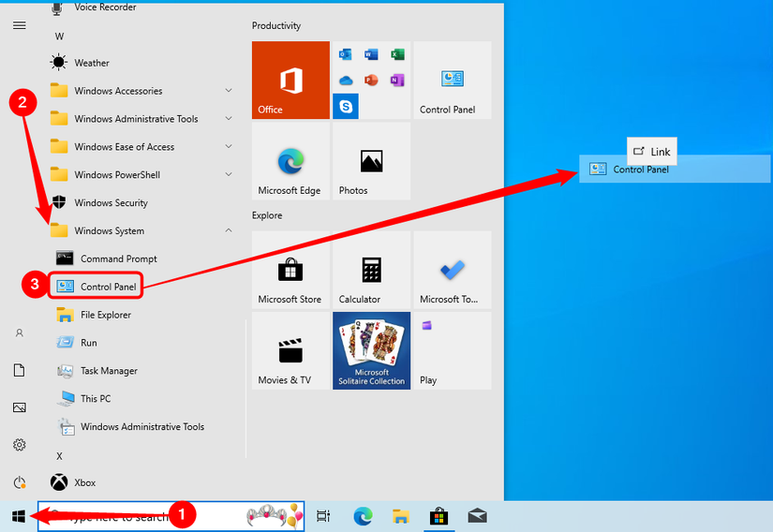The height and width of the screenshot is (532, 773).
Task: Open Microsoft Solitaire Collection tile
Action: tap(371, 351)
